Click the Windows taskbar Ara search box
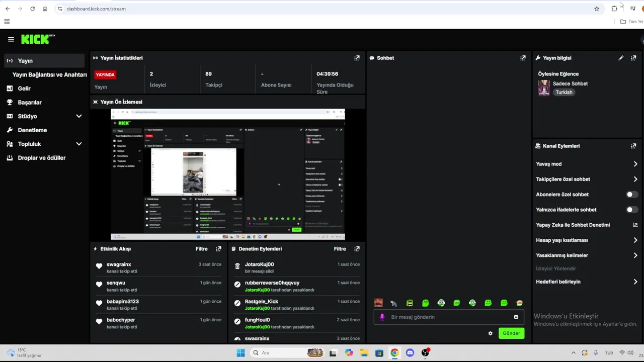 pyautogui.click(x=286, y=352)
